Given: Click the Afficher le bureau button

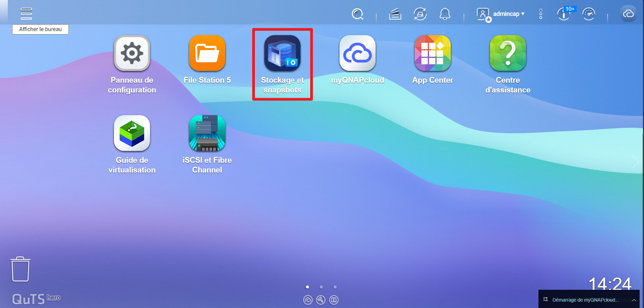Looking at the screenshot, I should (40, 29).
